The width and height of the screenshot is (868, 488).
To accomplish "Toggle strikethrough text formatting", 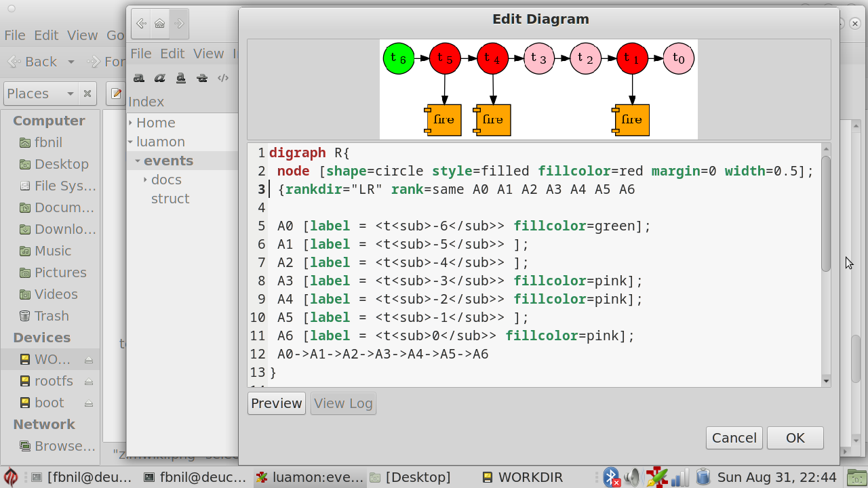I will pos(202,78).
